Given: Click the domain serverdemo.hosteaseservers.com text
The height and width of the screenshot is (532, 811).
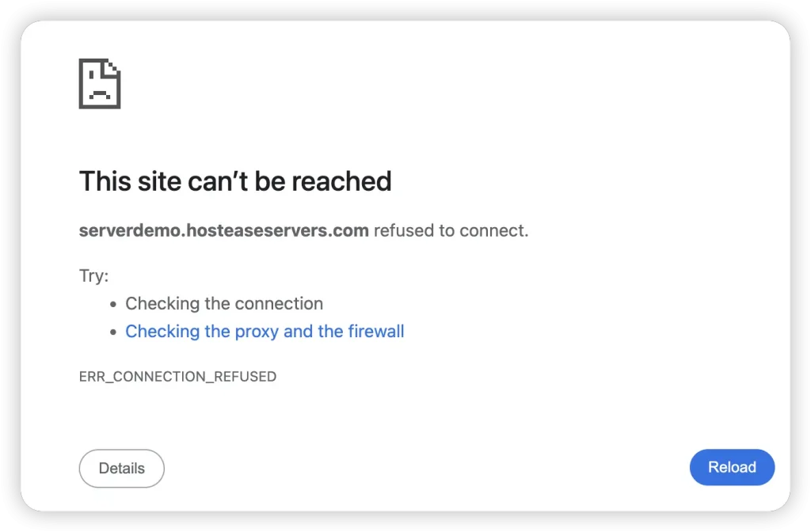Looking at the screenshot, I should (223, 230).
